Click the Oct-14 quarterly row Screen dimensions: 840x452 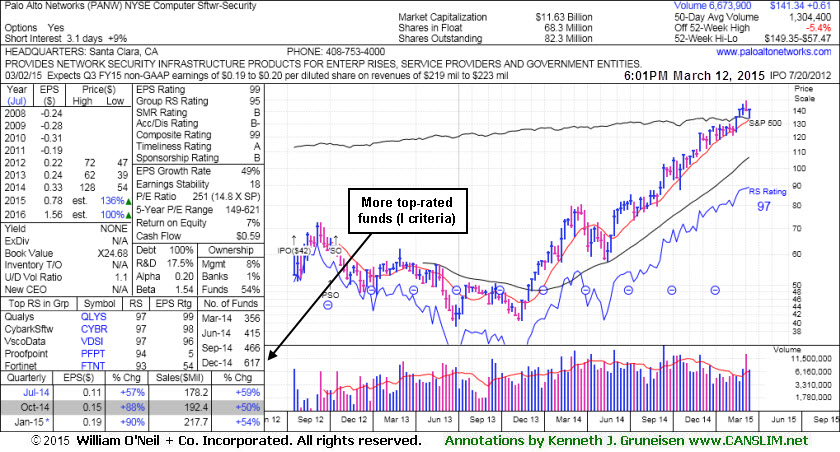coord(132,407)
